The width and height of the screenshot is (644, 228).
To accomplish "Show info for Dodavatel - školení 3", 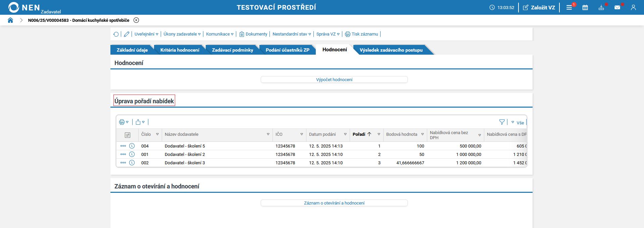I will click(x=132, y=163).
